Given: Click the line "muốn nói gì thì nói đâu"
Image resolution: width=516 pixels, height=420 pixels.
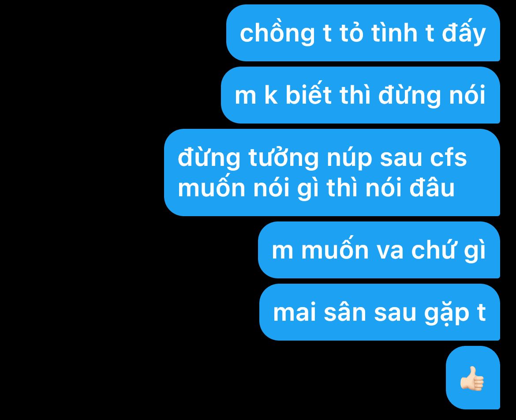Looking at the screenshot, I should pos(316,188).
